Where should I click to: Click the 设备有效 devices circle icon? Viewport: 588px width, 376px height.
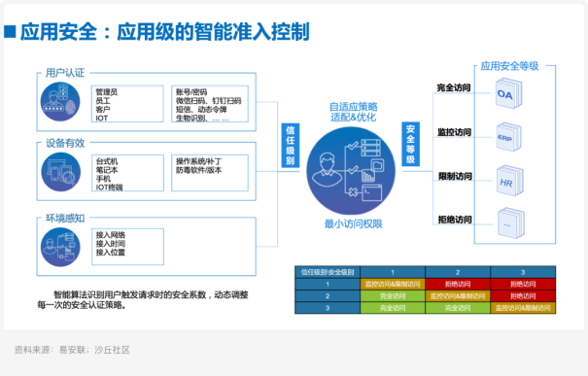click(x=61, y=172)
